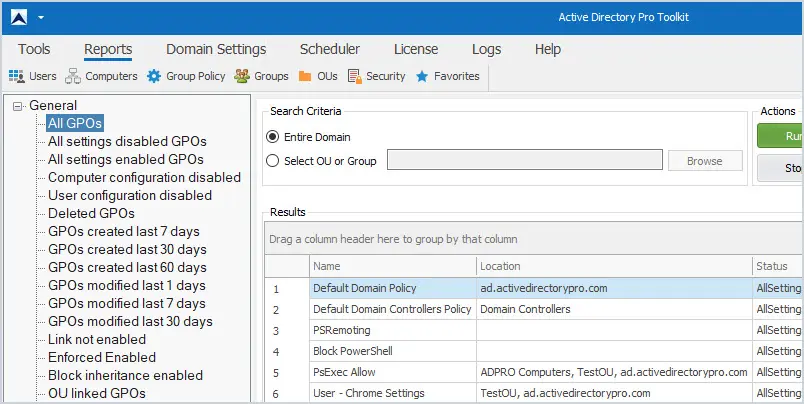Image resolution: width=804 pixels, height=404 pixels.
Task: Select 'GPOs created last 60 days' report
Action: (127, 267)
